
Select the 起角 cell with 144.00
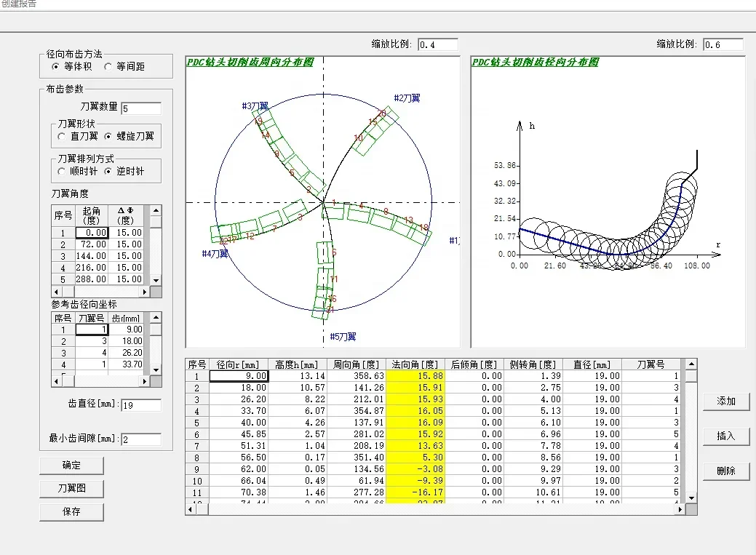[91, 256]
